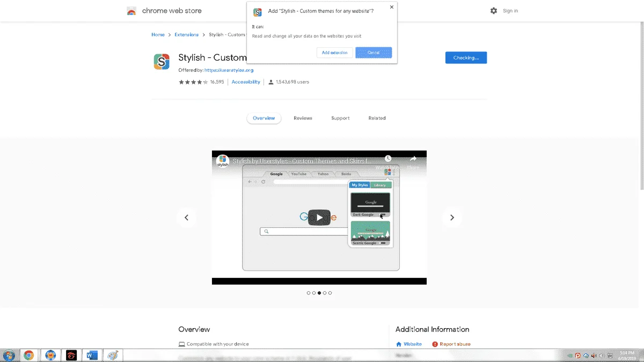Click the Stylish channel avatar in video
Image resolution: width=644 pixels, height=362 pixels.
[x=222, y=161]
